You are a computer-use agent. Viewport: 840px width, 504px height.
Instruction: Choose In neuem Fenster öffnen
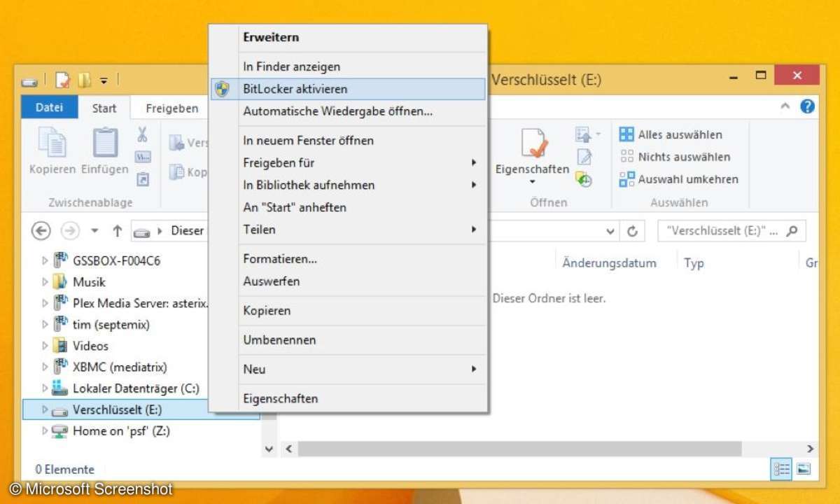pos(348,140)
